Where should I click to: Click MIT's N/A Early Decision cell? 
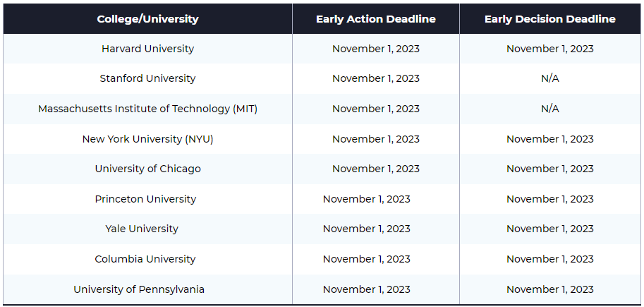coord(550,109)
